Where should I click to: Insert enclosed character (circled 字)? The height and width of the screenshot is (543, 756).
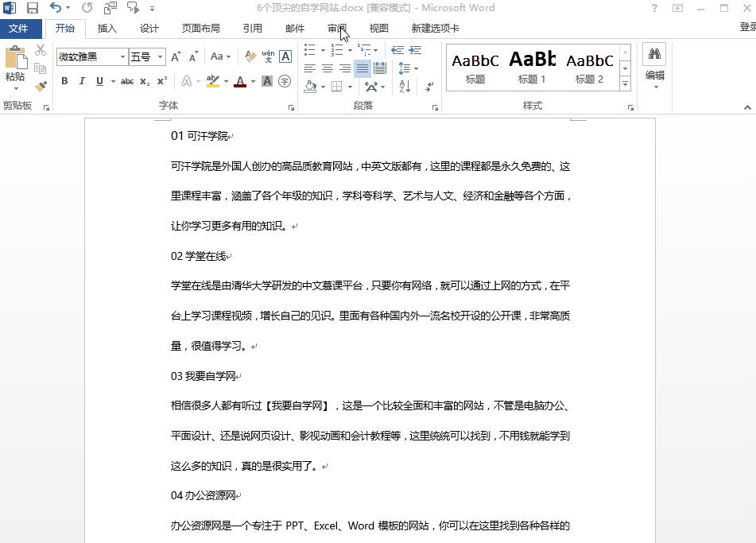tap(285, 81)
